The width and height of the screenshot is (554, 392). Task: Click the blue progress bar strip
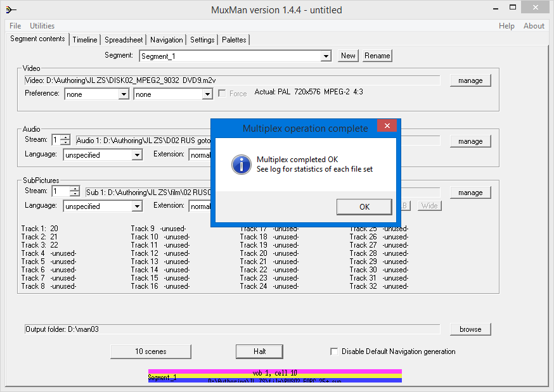tap(275, 381)
